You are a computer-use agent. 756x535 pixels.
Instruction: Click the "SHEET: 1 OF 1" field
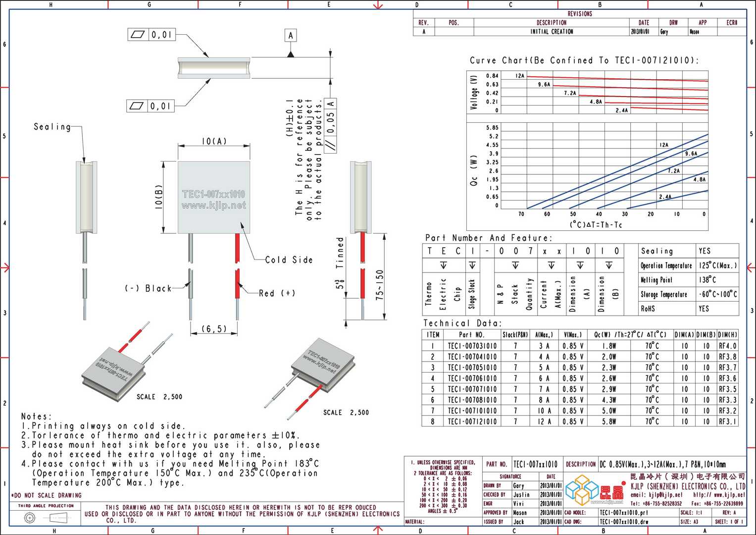(729, 522)
